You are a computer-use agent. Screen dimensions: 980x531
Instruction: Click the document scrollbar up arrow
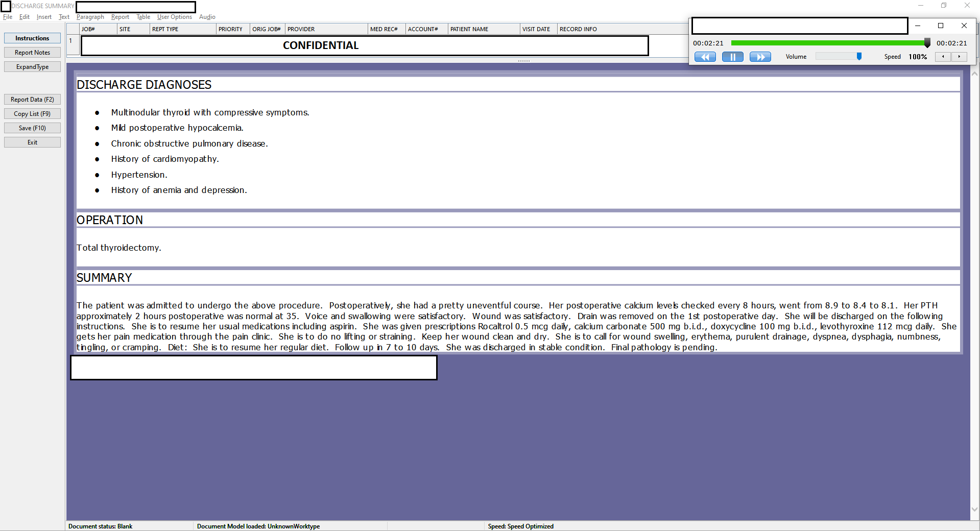coord(975,74)
